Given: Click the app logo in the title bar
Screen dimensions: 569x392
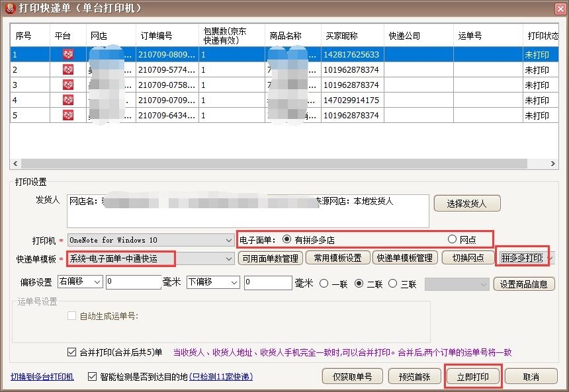Looking at the screenshot, I should (9, 8).
